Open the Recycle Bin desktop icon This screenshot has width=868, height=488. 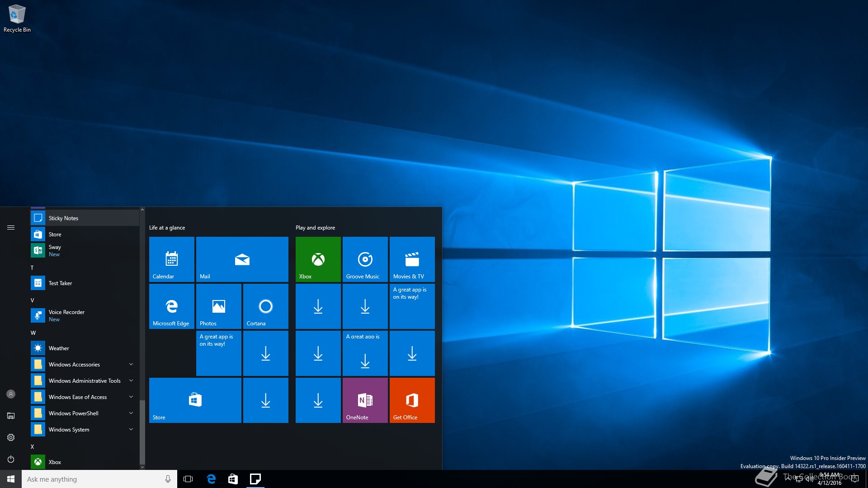[17, 19]
